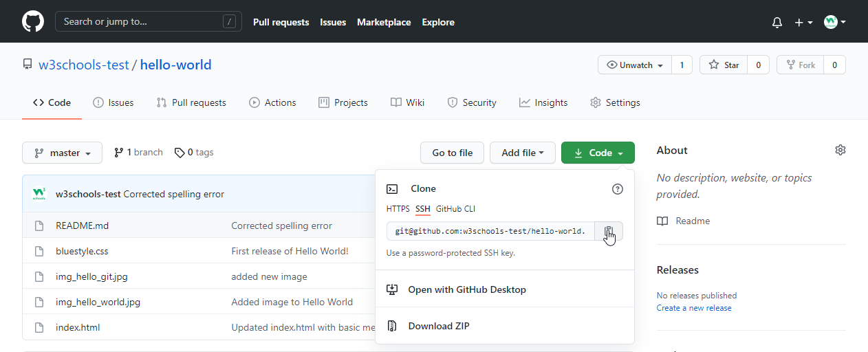Select the GitHub CLI clone tab
The height and width of the screenshot is (352, 868).
click(455, 209)
